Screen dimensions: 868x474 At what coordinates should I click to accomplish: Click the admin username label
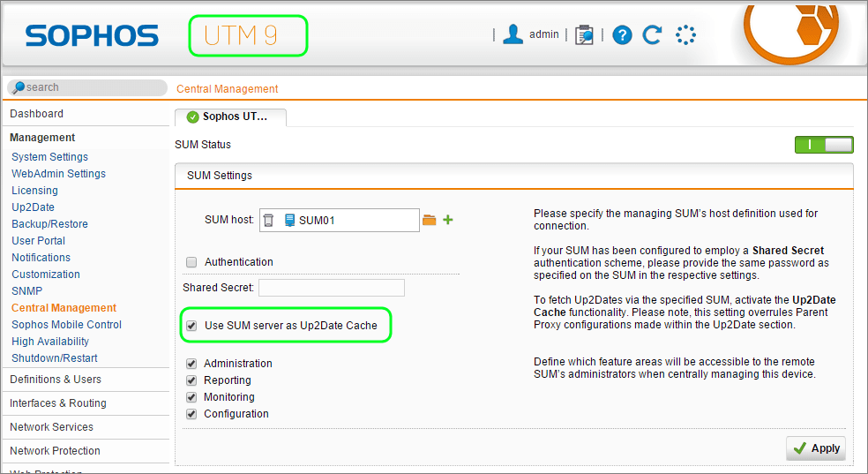[x=543, y=34]
